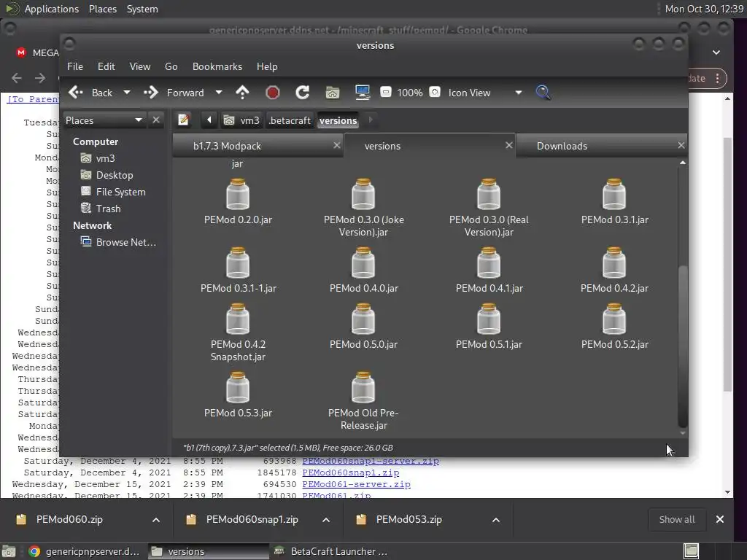Open Forward history dropdown arrow
Image resolution: width=747 pixels, height=560 pixels.
(x=219, y=93)
